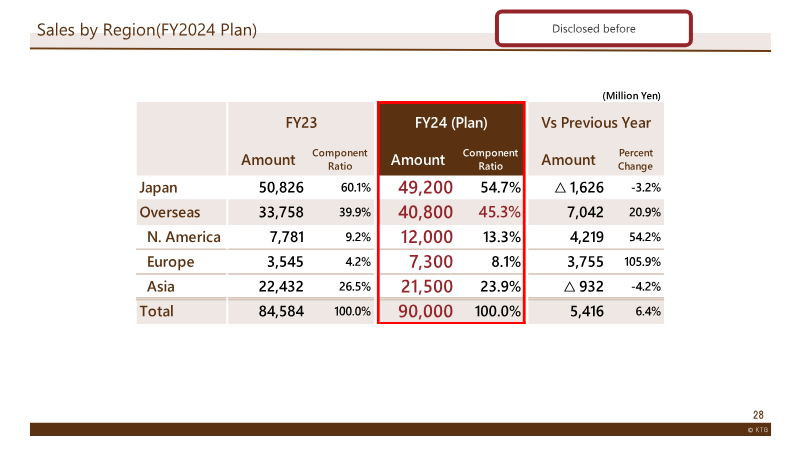Select the Japan row label
Screen dimensions: 800x449
[x=158, y=187]
